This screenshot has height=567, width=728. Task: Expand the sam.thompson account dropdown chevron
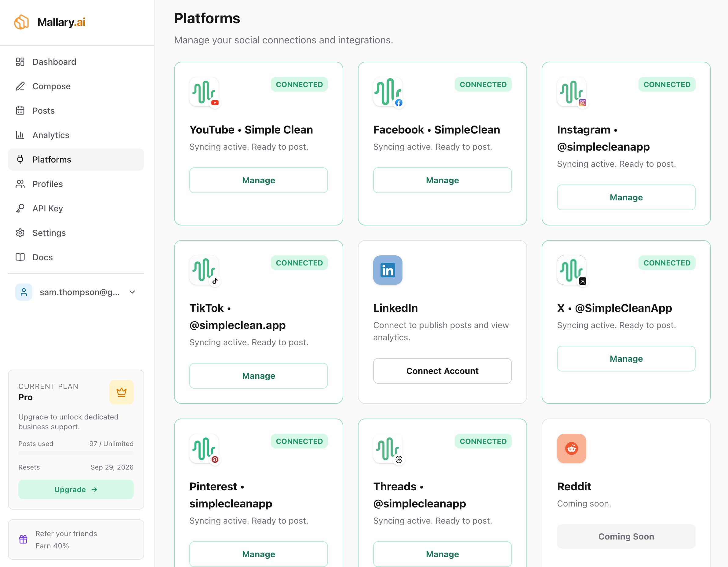(132, 292)
